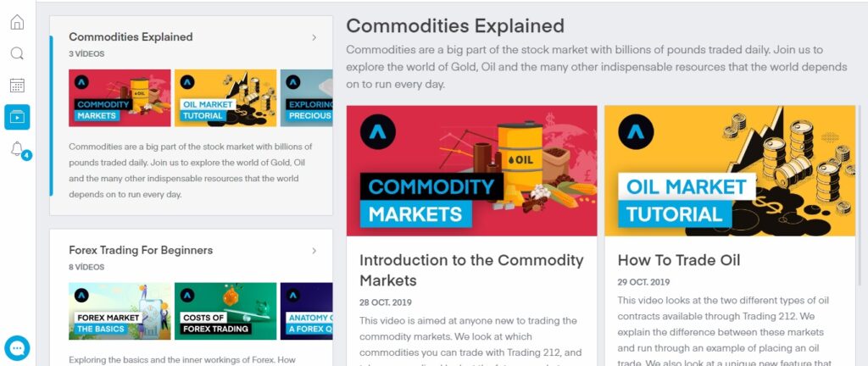Select the Commodities Explained playlist title

pyautogui.click(x=131, y=37)
